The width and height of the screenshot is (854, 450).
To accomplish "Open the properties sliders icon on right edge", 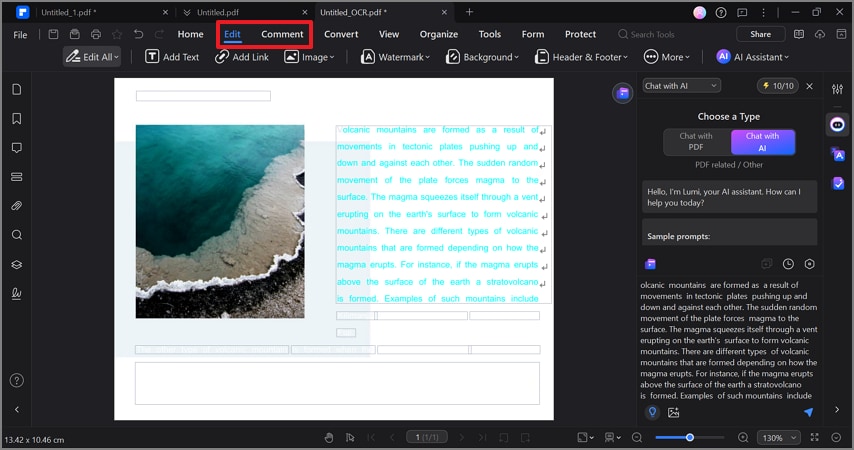I will point(838,89).
